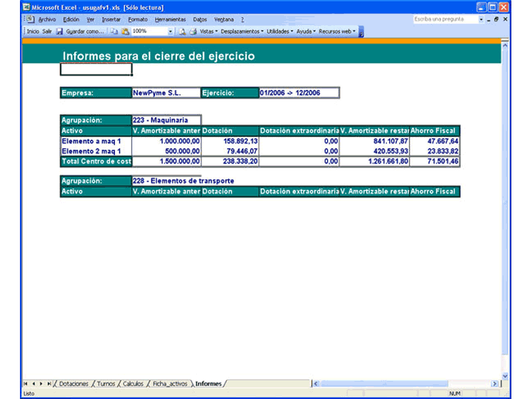Viewport: 532px width, 399px height.
Task: Open the Edición menu
Action: click(71, 20)
